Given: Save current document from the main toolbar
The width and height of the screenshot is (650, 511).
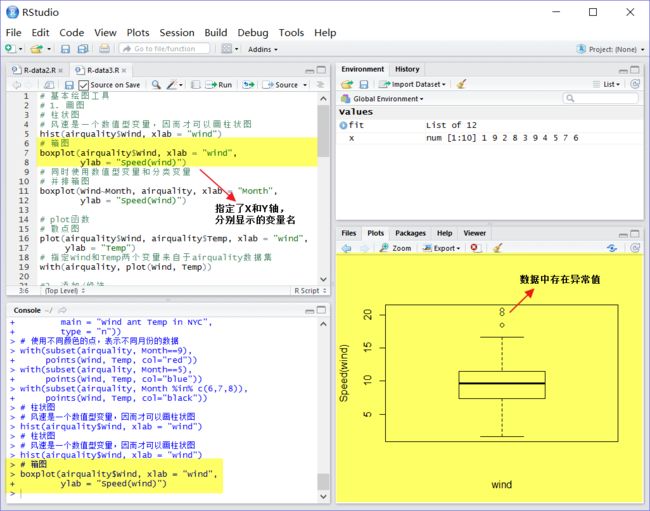Looking at the screenshot, I should 65,49.
